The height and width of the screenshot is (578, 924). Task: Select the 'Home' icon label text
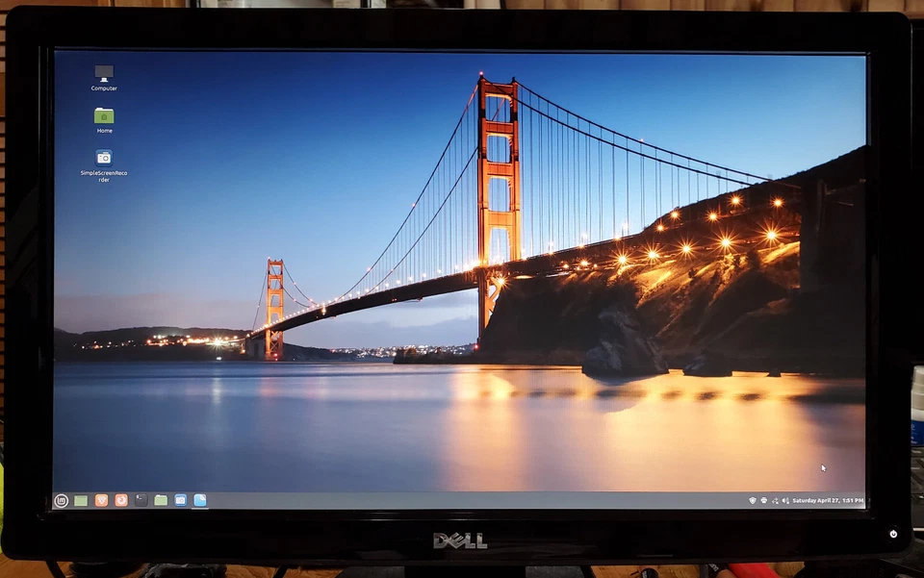click(104, 130)
